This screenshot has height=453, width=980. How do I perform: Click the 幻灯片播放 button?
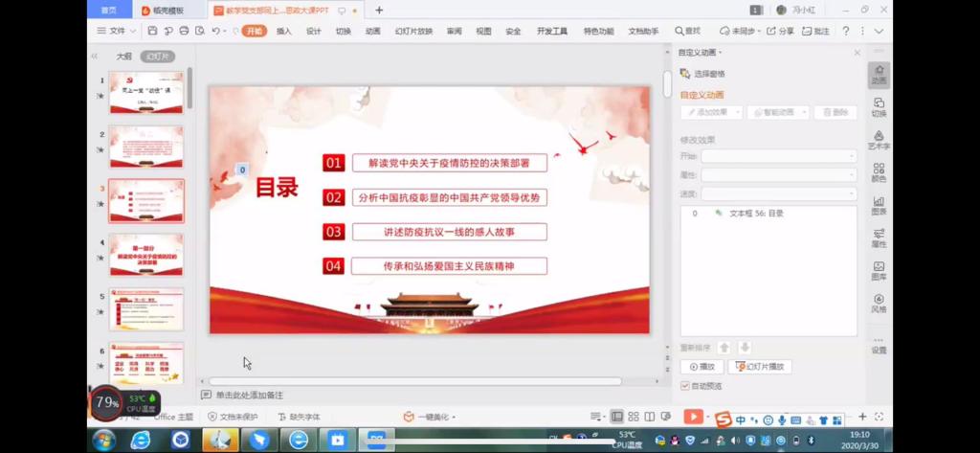760,367
